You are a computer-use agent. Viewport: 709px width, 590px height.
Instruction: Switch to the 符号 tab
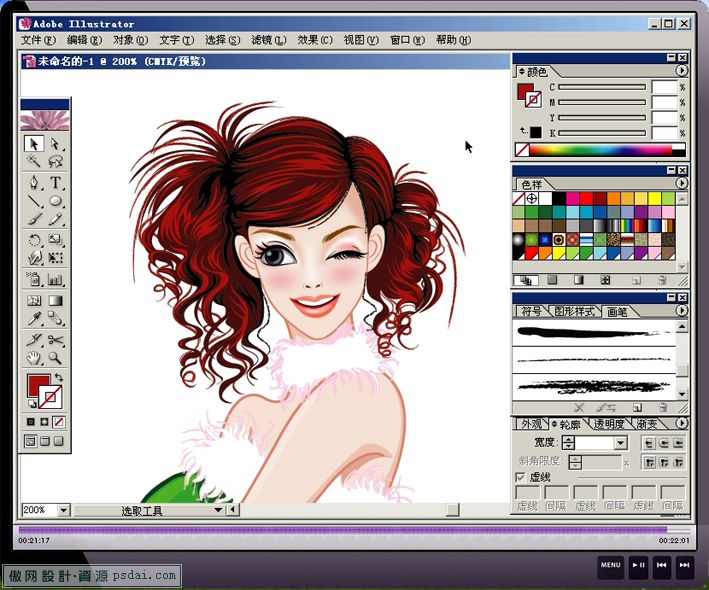click(531, 312)
